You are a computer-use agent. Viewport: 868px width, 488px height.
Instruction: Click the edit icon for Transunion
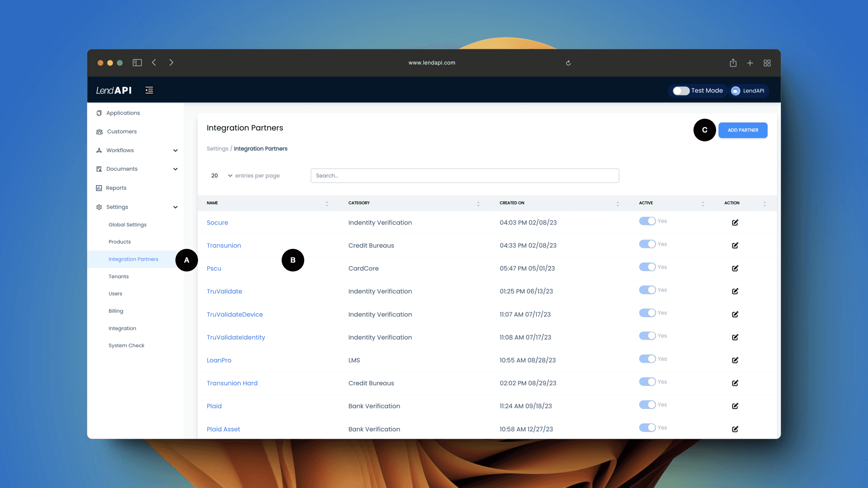point(735,245)
